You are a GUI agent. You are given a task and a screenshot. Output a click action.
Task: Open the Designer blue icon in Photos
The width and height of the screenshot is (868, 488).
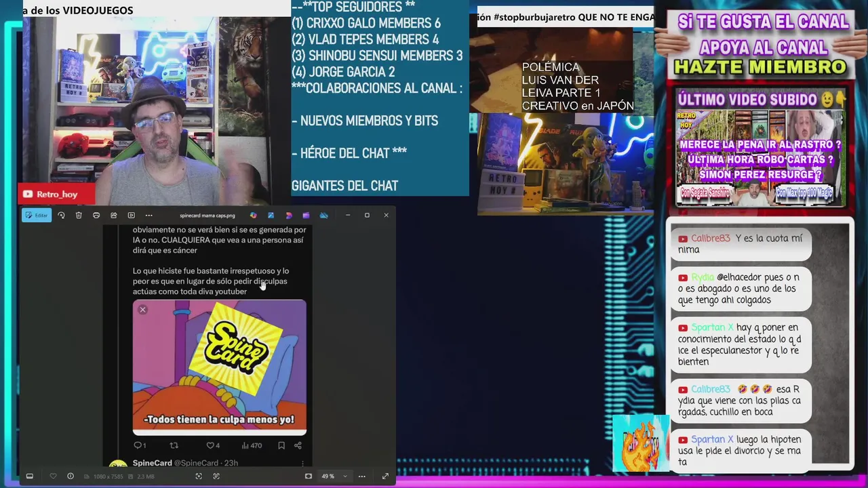click(271, 216)
